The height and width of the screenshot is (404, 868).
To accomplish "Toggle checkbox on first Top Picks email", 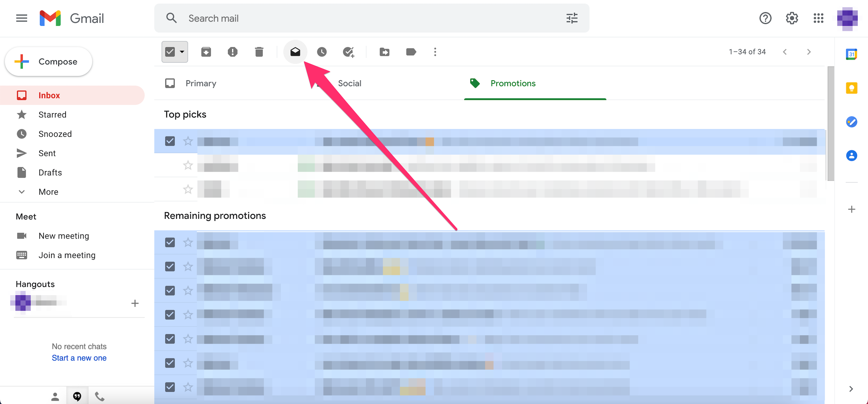I will point(170,140).
